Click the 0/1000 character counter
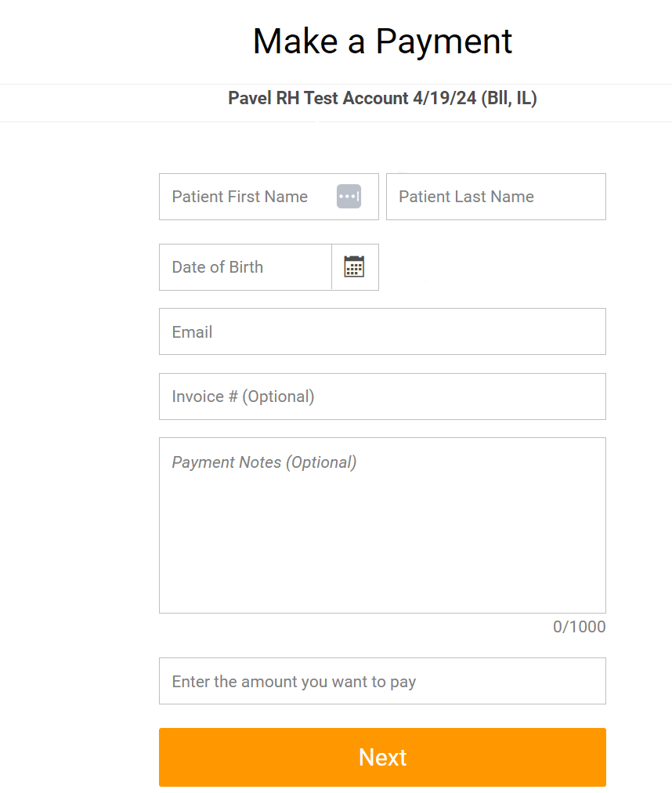 [x=579, y=627]
